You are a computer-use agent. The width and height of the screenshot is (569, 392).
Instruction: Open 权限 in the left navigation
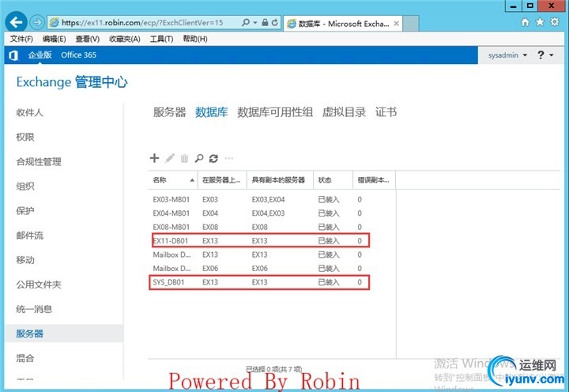25,138
